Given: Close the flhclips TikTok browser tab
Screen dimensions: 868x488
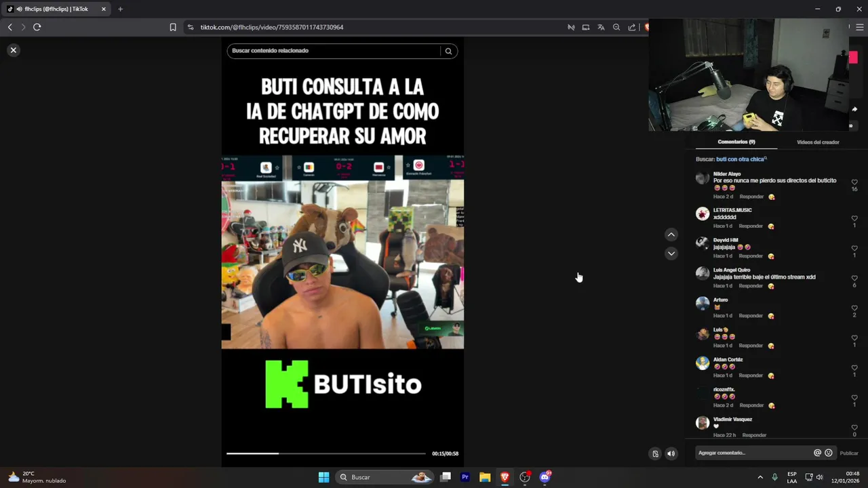Looking at the screenshot, I should pyautogui.click(x=104, y=9).
